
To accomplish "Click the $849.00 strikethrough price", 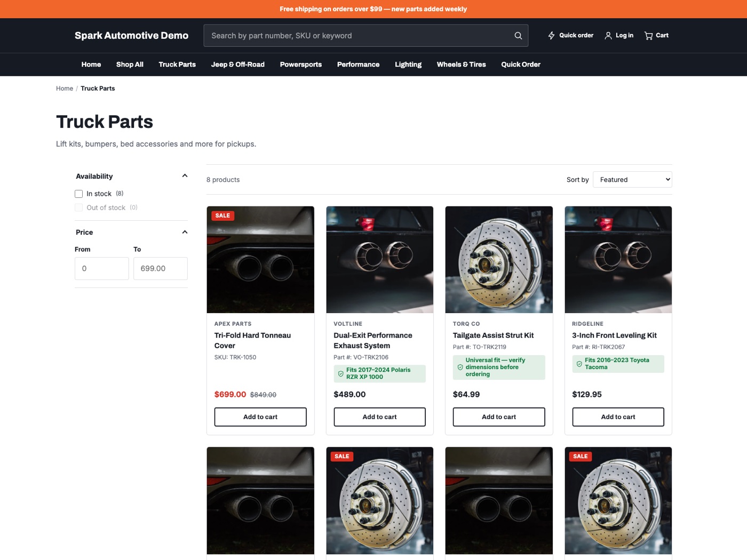I will coord(263,395).
